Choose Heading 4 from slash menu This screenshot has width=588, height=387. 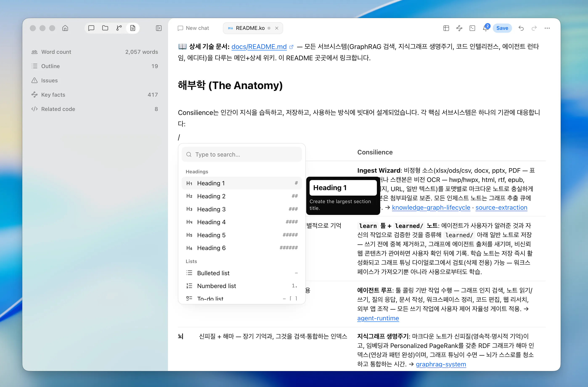coord(242,222)
